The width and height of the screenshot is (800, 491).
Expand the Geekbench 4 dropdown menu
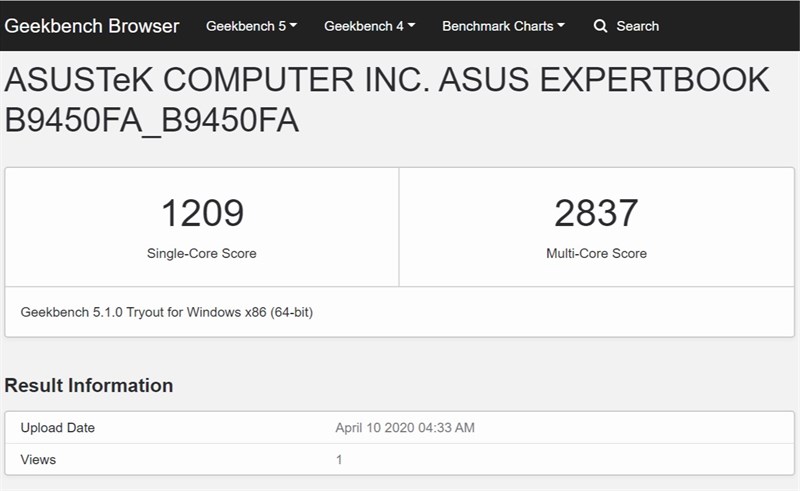369,26
